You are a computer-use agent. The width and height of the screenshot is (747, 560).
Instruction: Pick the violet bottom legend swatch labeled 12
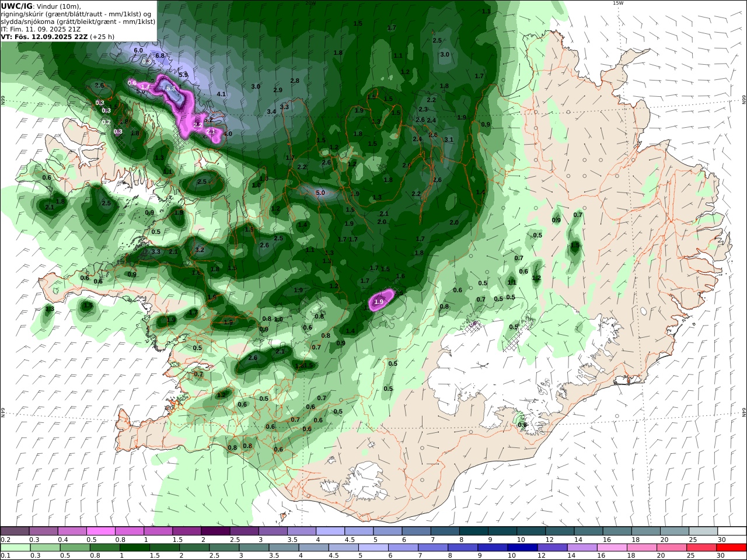coord(553,548)
